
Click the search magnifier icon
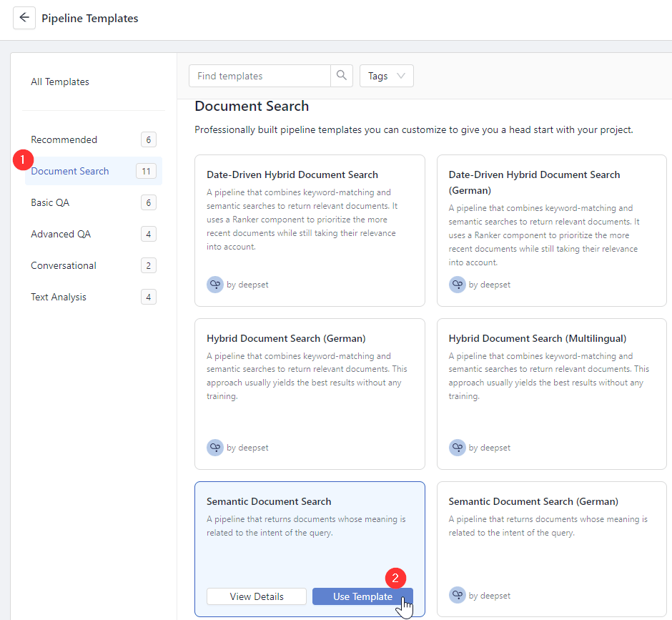tap(341, 75)
